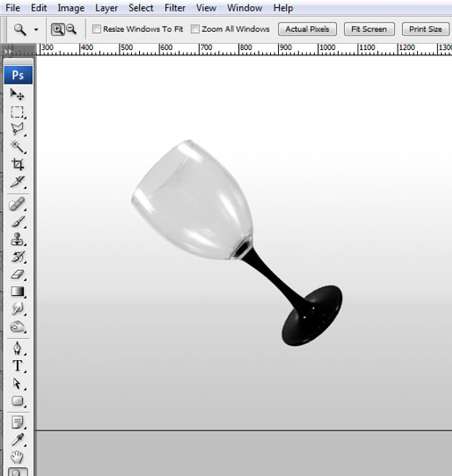Open the Filter menu
This screenshot has width=452, height=476.
(175, 8)
